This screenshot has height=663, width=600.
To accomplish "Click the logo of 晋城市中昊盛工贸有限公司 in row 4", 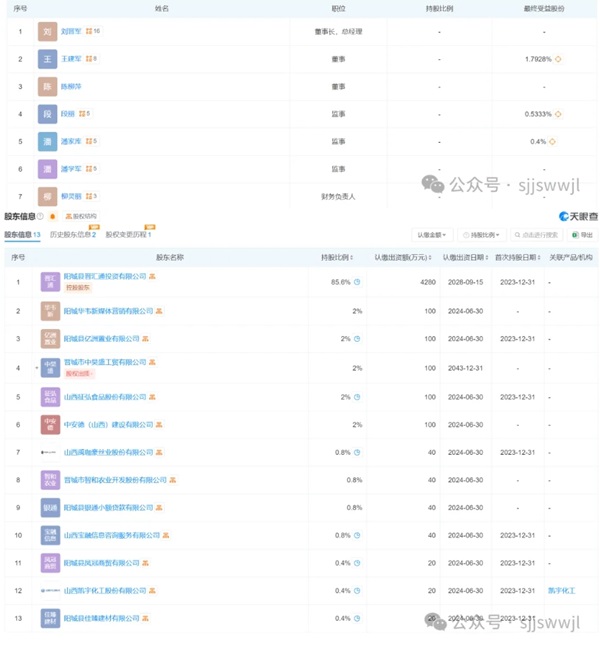I will (50, 367).
